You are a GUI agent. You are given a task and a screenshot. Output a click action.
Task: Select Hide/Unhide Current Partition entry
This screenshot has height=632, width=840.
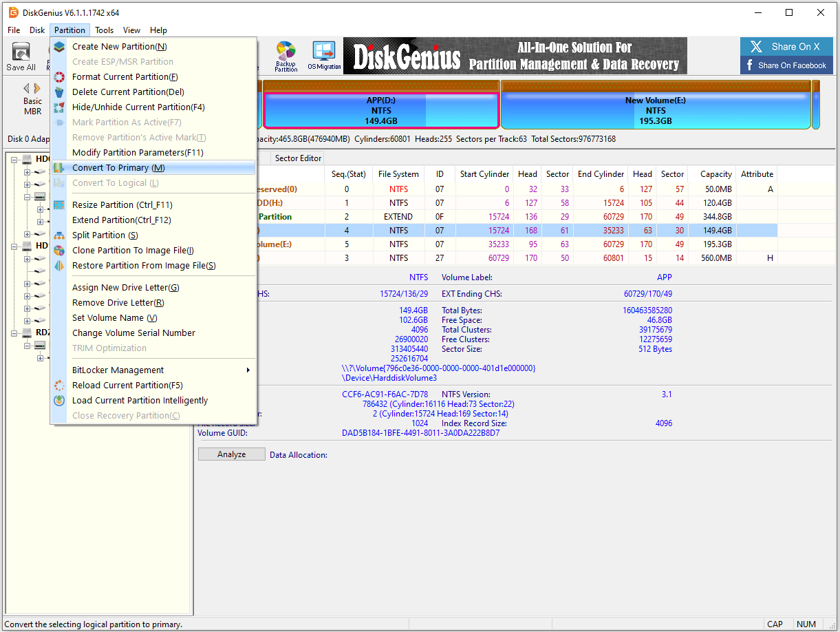point(153,107)
